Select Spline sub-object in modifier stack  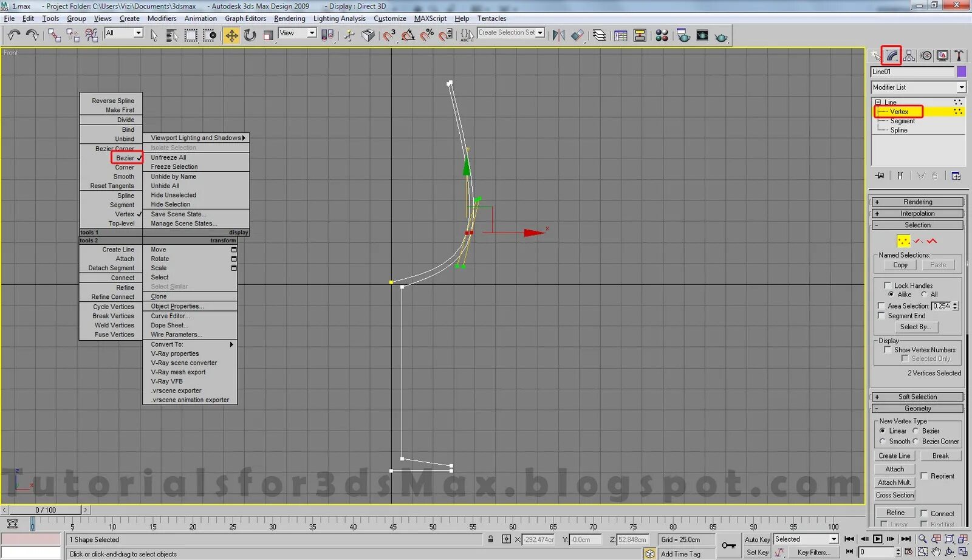point(898,130)
